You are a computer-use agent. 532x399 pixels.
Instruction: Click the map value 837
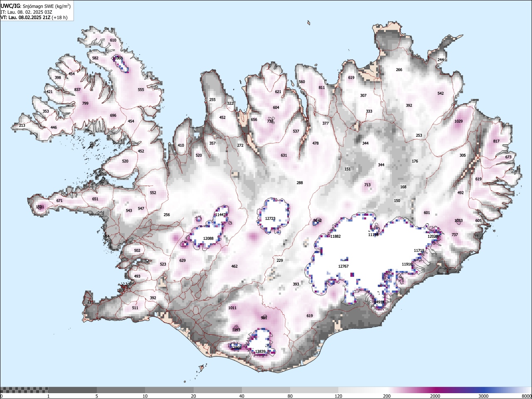77,90
